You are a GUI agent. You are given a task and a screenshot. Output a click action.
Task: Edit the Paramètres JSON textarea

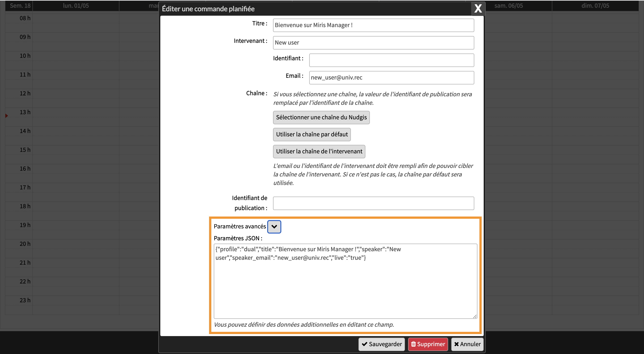[345, 281]
